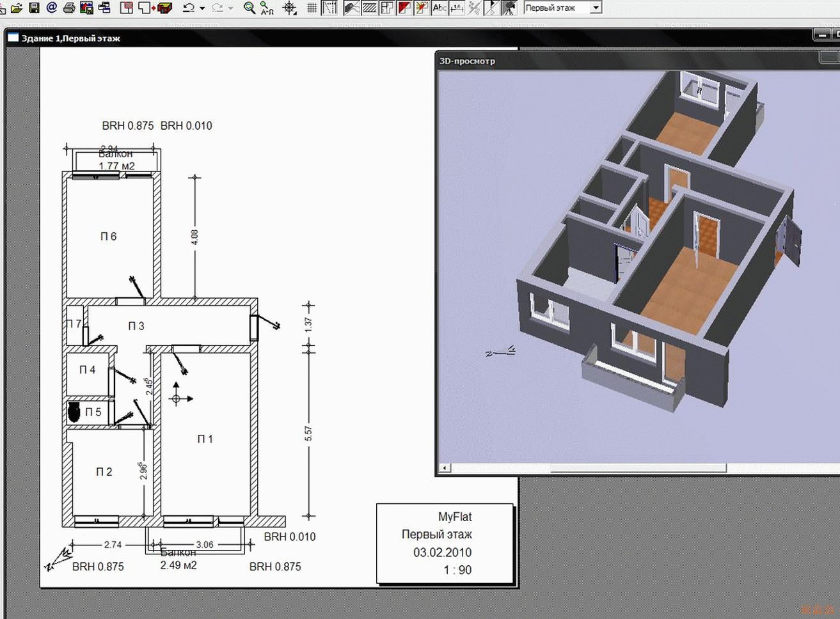Click the compass snap icon
Image resolution: width=840 pixels, height=619 pixels.
(x=290, y=8)
